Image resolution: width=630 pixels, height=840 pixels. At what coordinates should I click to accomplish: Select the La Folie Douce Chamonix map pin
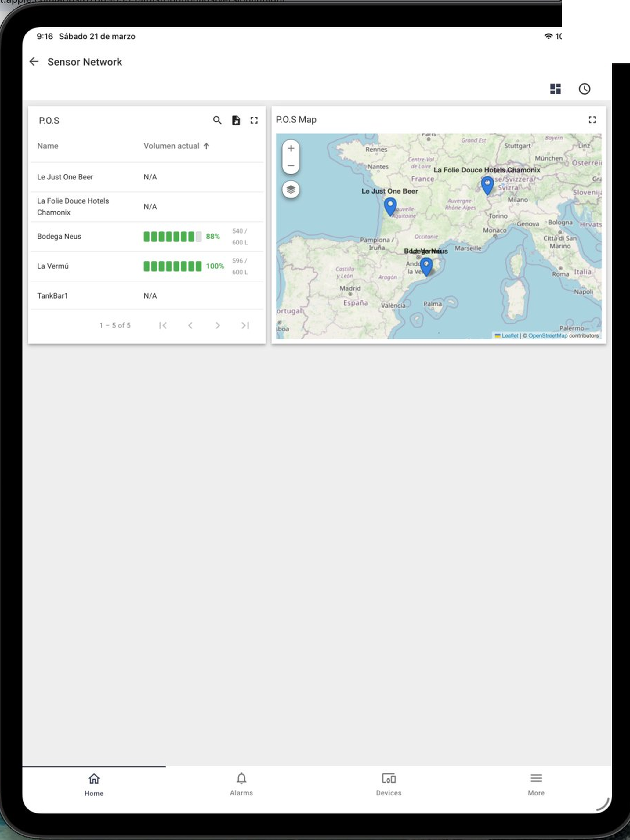coord(487,186)
